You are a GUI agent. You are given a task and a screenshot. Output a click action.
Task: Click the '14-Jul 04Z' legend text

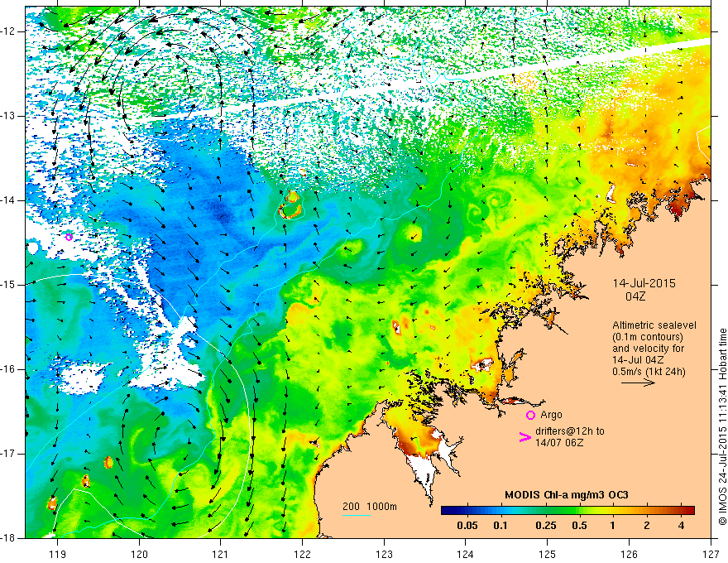[x=638, y=359]
